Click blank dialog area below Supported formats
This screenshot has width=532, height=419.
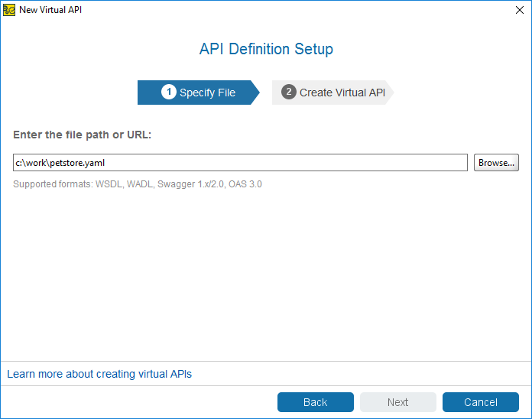click(266, 271)
